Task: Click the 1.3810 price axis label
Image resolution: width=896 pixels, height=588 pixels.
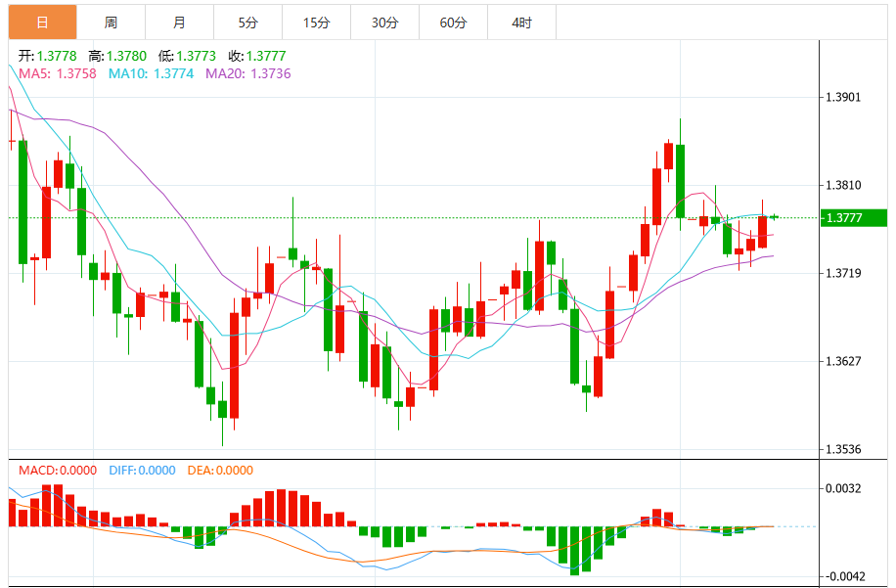Action: 843,185
